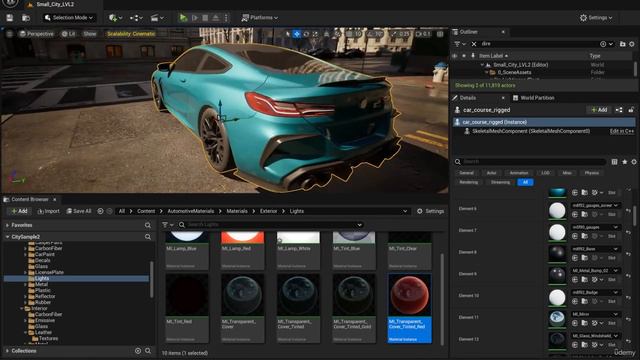Click the save level icon in main toolbar
Image resolution: width=640 pixels, height=360 pixels.
[x=9, y=18]
